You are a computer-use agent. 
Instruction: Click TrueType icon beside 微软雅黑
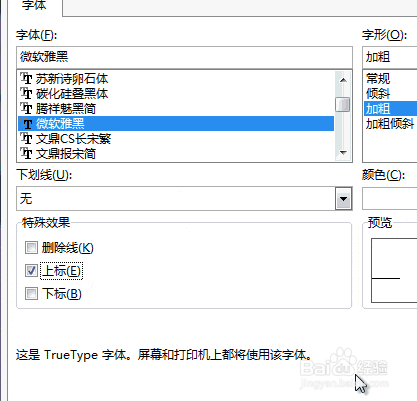tap(26, 124)
